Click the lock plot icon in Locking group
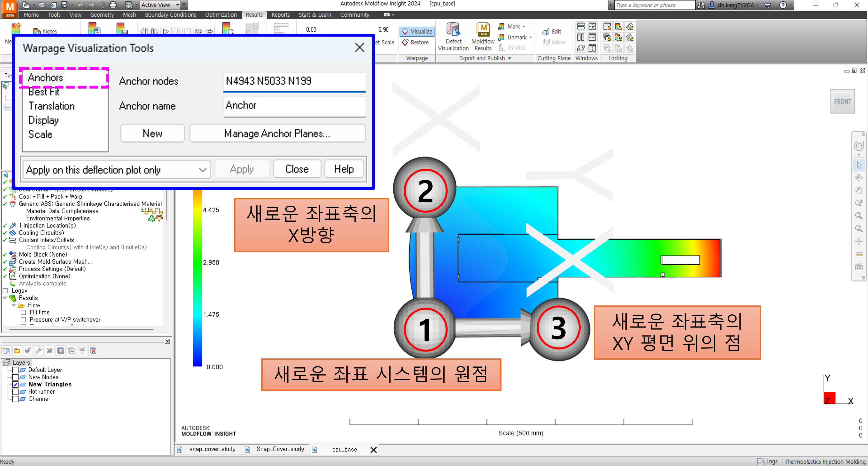This screenshot has width=868, height=466. (x=618, y=26)
